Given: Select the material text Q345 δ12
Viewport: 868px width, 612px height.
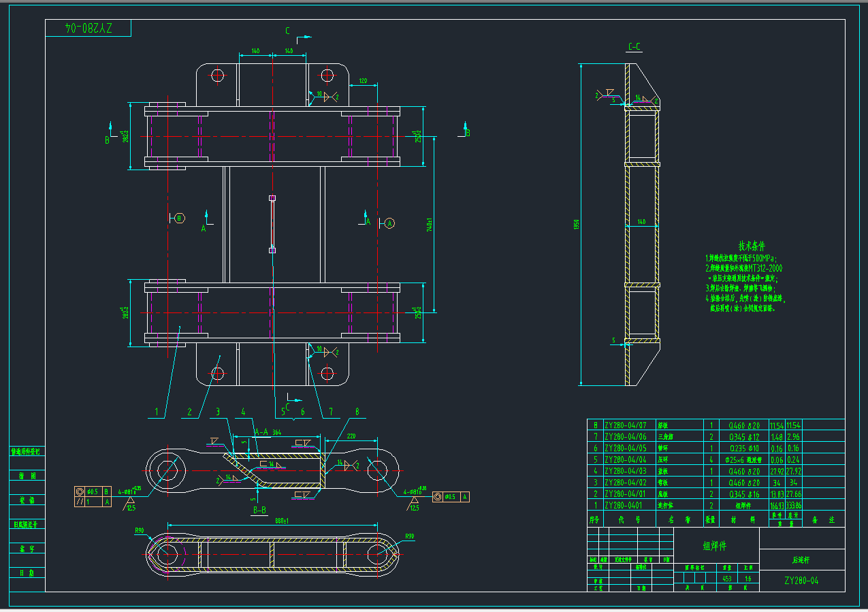Looking at the screenshot, I should pos(743,436).
